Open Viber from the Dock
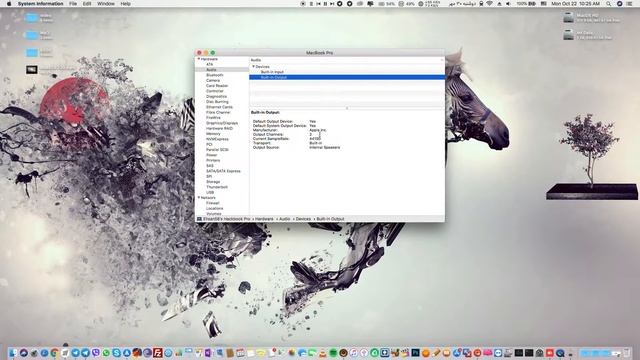The image size is (640, 360). (x=96, y=353)
